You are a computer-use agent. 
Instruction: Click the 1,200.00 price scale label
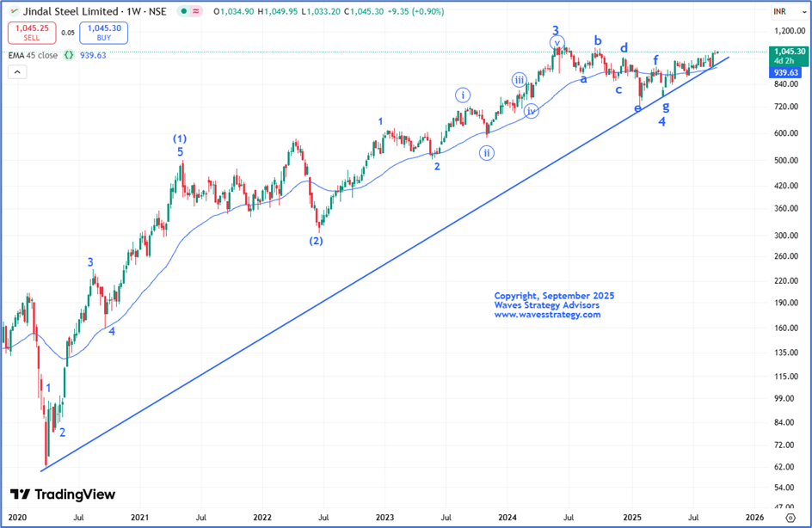click(790, 31)
